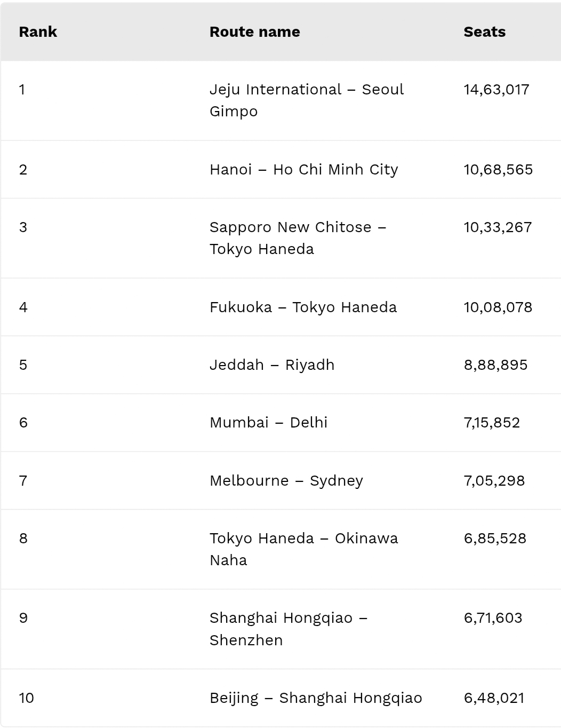Image resolution: width=561 pixels, height=728 pixels.
Task: Select the 10,68,565 seats figure
Action: (498, 170)
